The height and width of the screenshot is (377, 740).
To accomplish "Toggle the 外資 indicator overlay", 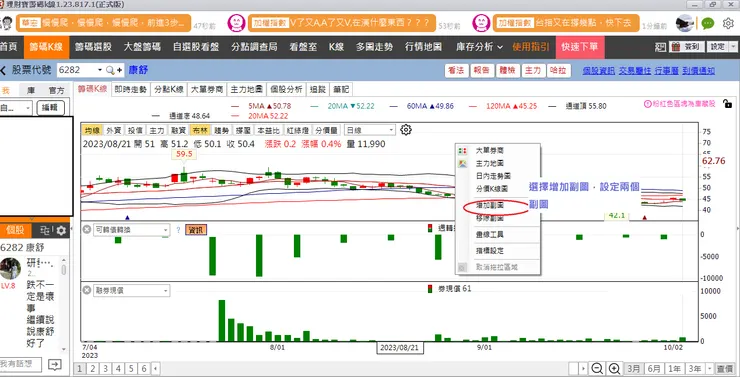I will pos(114,130).
